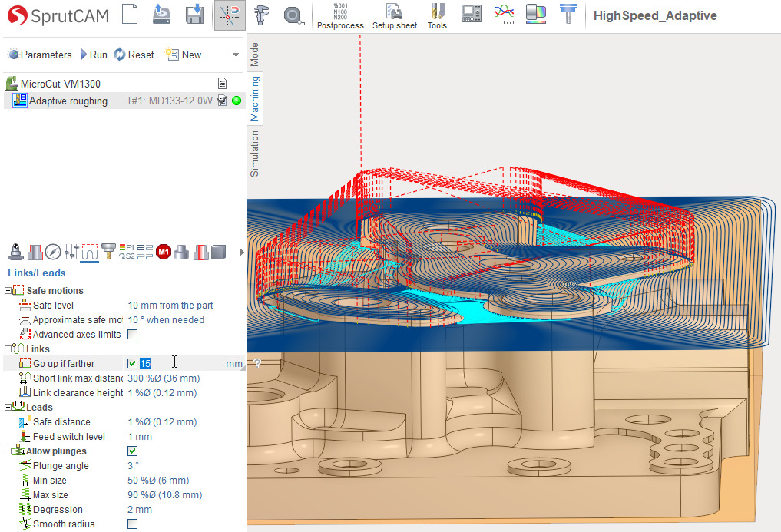Screen dimensions: 781x532
Task: Edit Feed switch level 1 mm value
Action: pos(140,436)
